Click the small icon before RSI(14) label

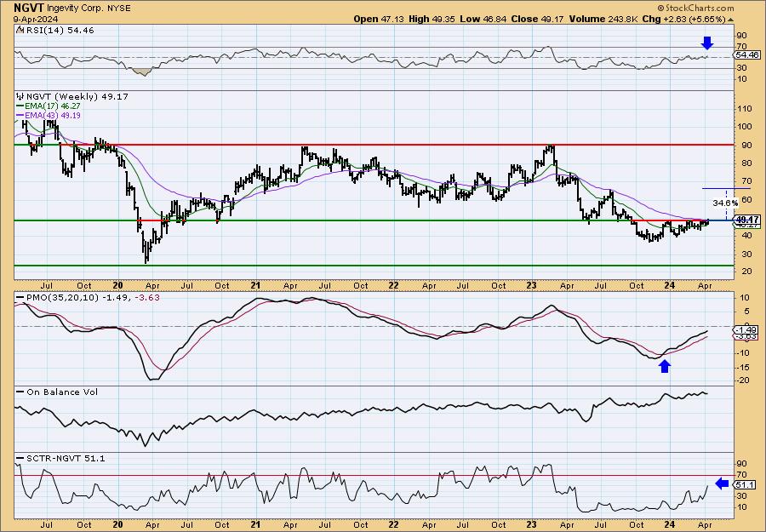coord(19,30)
